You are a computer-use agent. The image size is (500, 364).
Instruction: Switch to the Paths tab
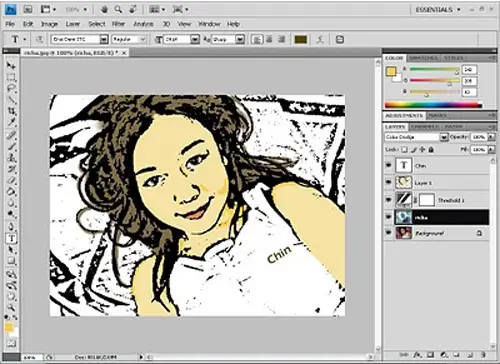tap(454, 127)
